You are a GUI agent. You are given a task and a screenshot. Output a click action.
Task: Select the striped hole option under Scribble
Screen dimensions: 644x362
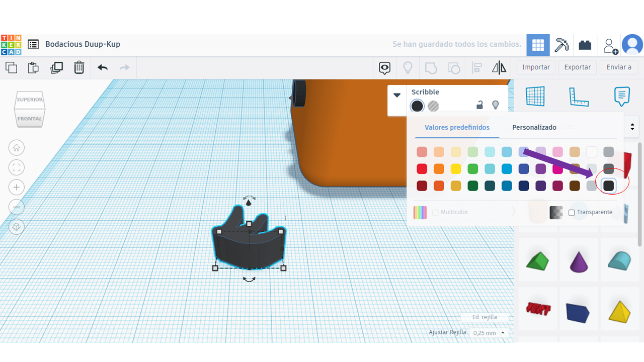(433, 106)
